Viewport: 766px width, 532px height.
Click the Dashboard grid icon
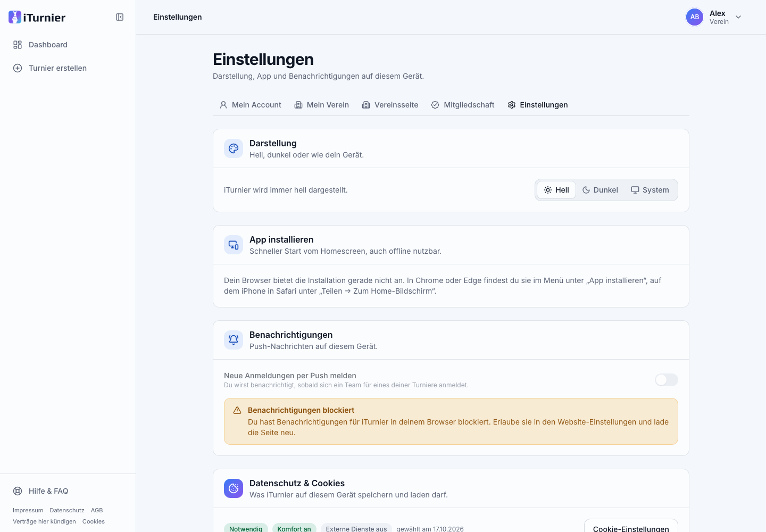point(18,45)
